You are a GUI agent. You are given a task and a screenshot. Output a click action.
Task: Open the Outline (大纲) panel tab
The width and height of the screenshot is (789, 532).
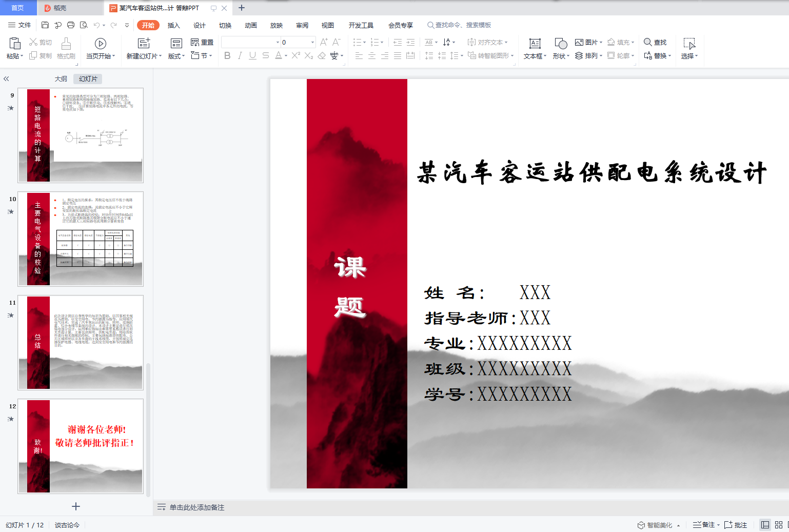pyautogui.click(x=61, y=78)
